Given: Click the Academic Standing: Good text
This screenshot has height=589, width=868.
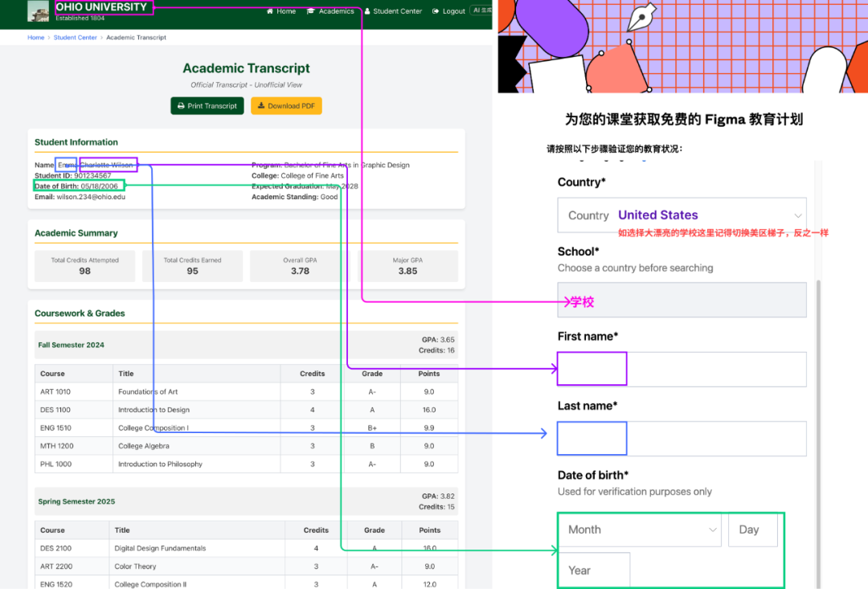Looking at the screenshot, I should tap(294, 197).
